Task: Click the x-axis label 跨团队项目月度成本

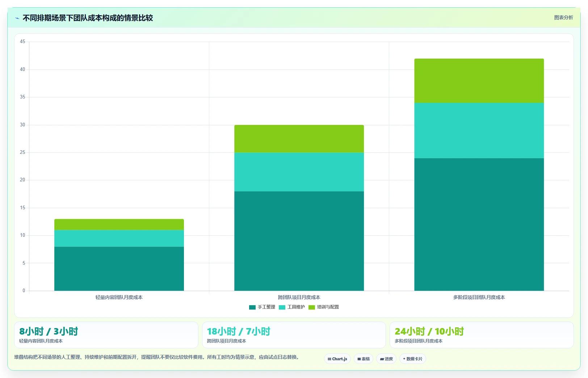Action: coord(299,297)
